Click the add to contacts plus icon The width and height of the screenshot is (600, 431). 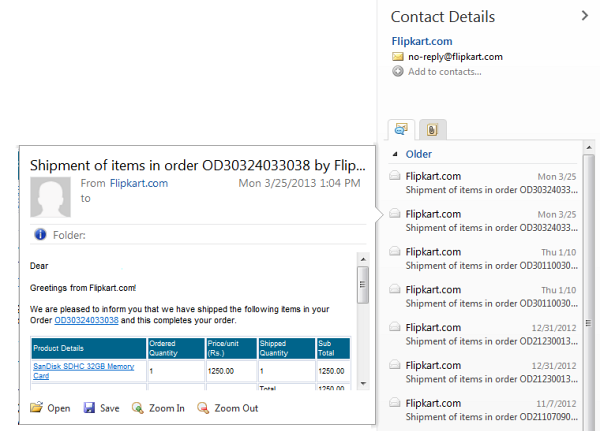pos(398,71)
